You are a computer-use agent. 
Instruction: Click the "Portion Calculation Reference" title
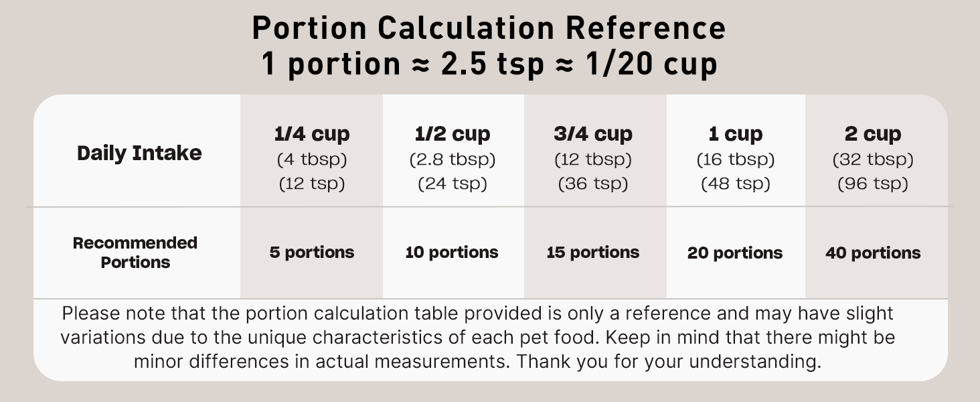click(x=489, y=28)
